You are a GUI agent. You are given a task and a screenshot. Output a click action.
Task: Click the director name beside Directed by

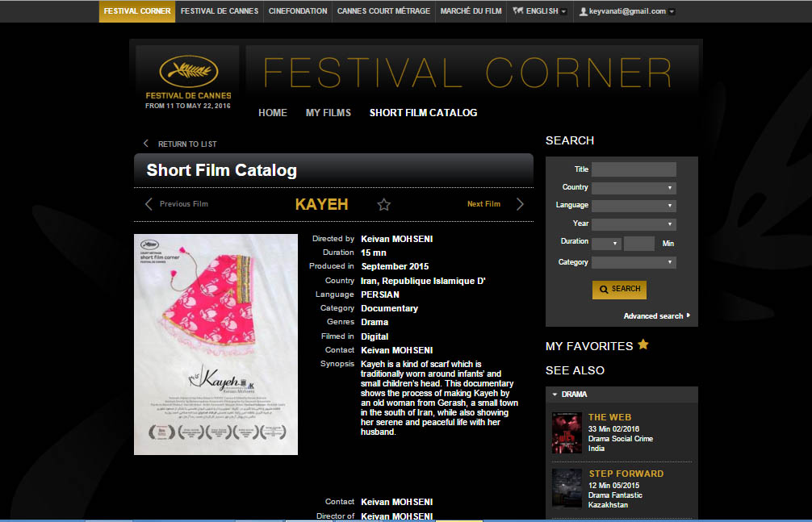coord(396,239)
